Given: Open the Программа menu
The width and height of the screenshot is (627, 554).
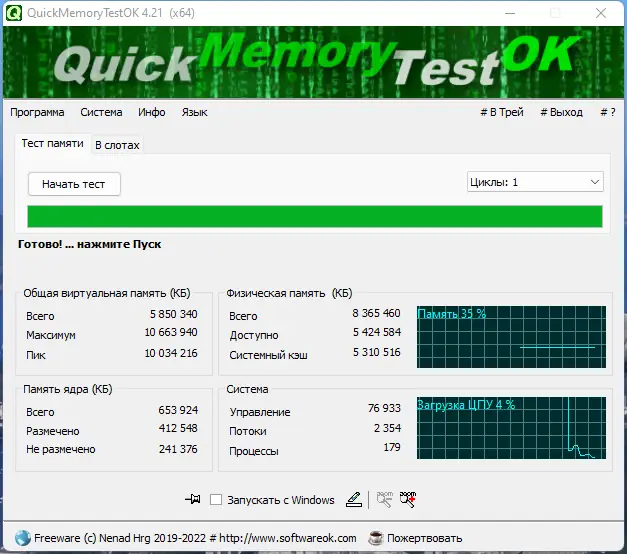Looking at the screenshot, I should (x=37, y=112).
